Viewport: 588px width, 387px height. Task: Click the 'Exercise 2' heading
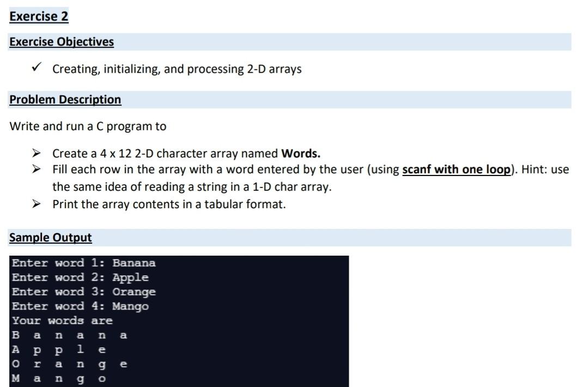(x=39, y=16)
